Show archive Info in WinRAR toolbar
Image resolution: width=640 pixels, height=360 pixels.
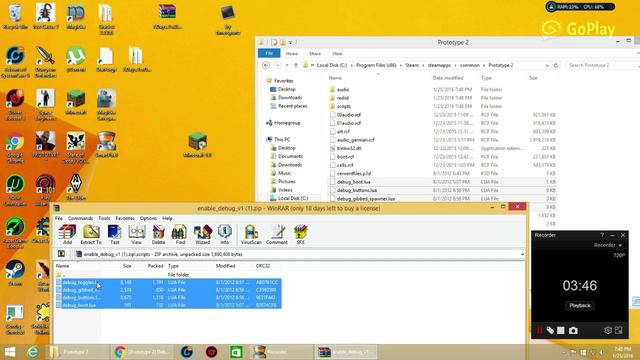224,235
